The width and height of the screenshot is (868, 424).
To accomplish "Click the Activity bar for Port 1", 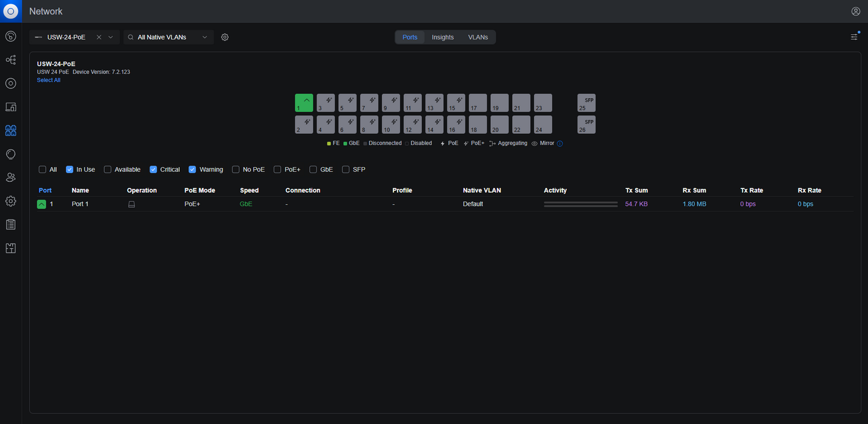I will coord(580,204).
